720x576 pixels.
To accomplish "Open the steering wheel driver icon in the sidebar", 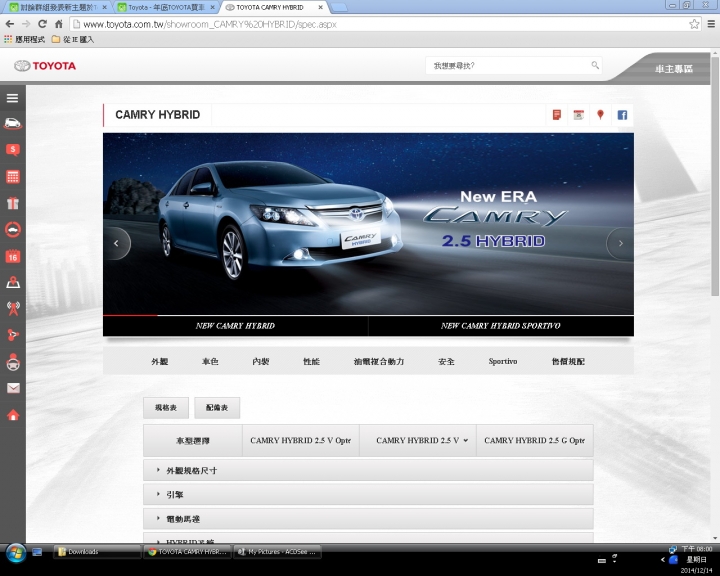I will 12,361.
